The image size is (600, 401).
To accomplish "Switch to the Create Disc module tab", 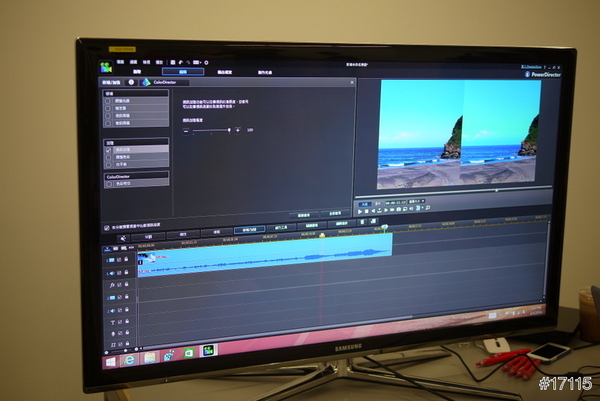I will [265, 72].
